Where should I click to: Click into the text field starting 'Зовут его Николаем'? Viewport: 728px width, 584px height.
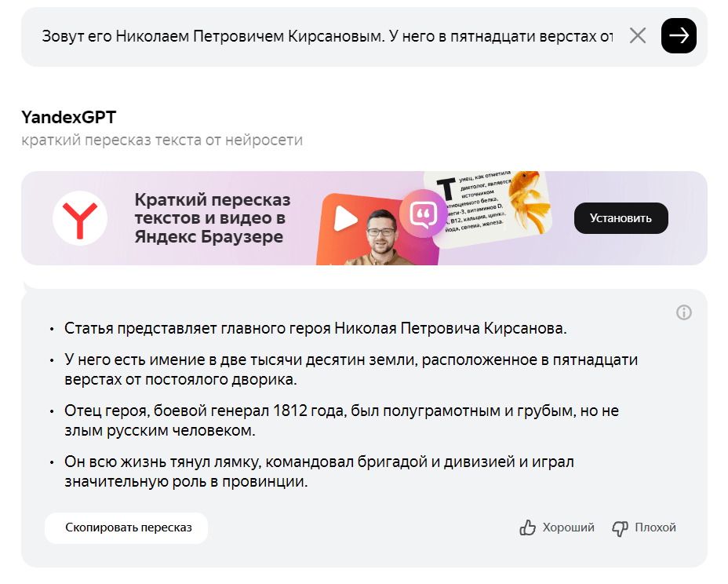click(327, 36)
